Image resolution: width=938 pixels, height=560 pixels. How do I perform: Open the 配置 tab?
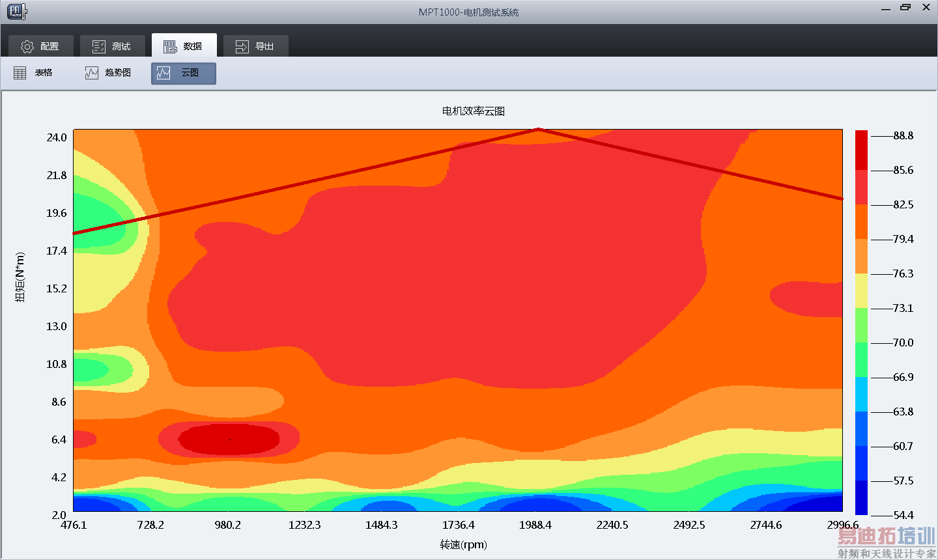pos(40,46)
